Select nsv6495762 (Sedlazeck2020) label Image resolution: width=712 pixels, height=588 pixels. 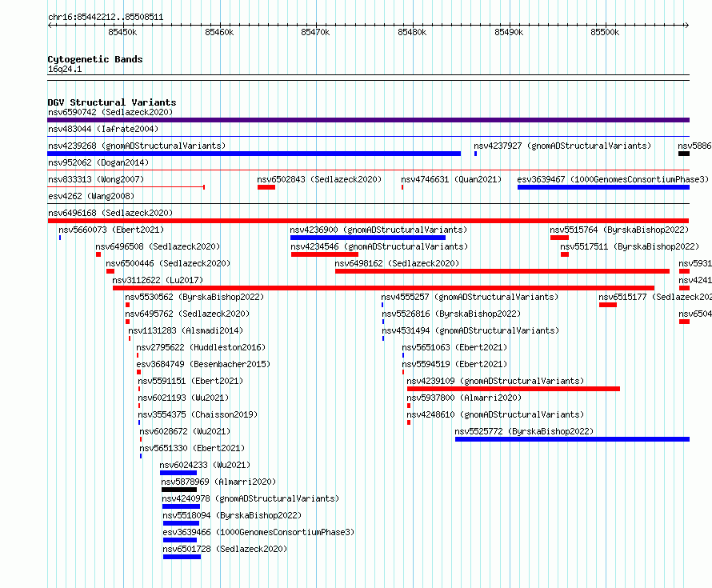point(187,314)
